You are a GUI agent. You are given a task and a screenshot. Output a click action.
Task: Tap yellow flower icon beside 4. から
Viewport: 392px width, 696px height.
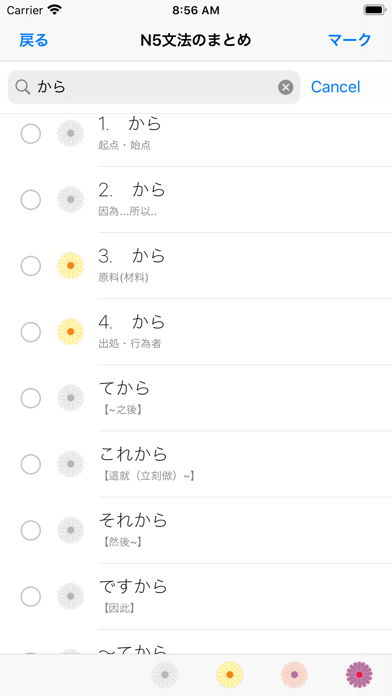point(71,332)
